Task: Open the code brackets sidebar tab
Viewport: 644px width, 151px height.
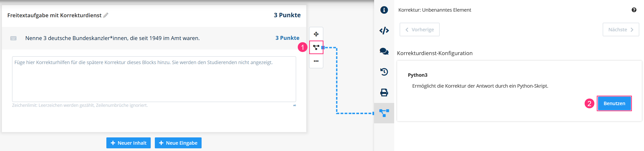Action: click(384, 31)
